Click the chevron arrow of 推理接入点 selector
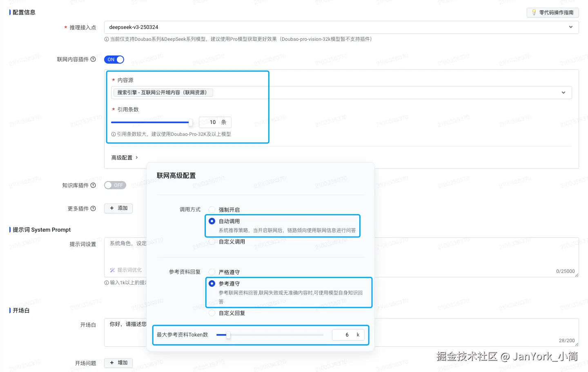 click(570, 27)
